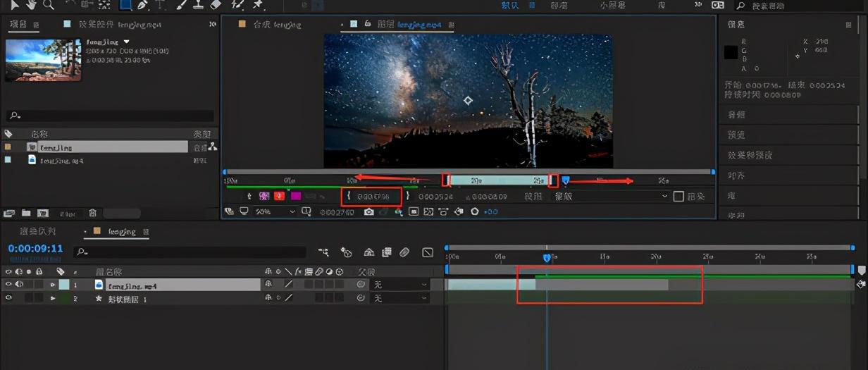Open the graph editor icon in the timeline

point(428,252)
